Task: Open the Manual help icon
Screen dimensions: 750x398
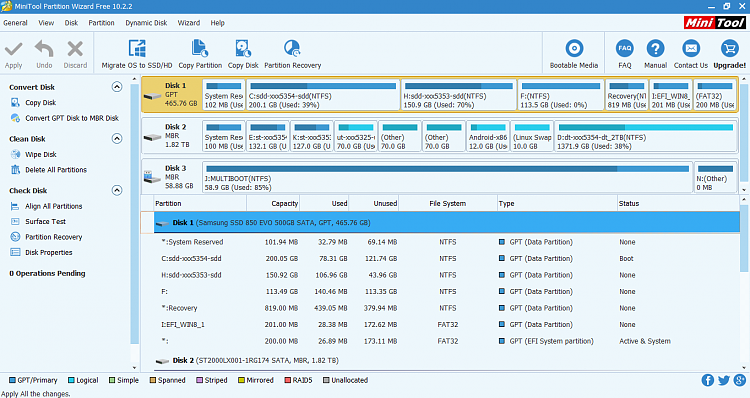Action: coord(655,48)
